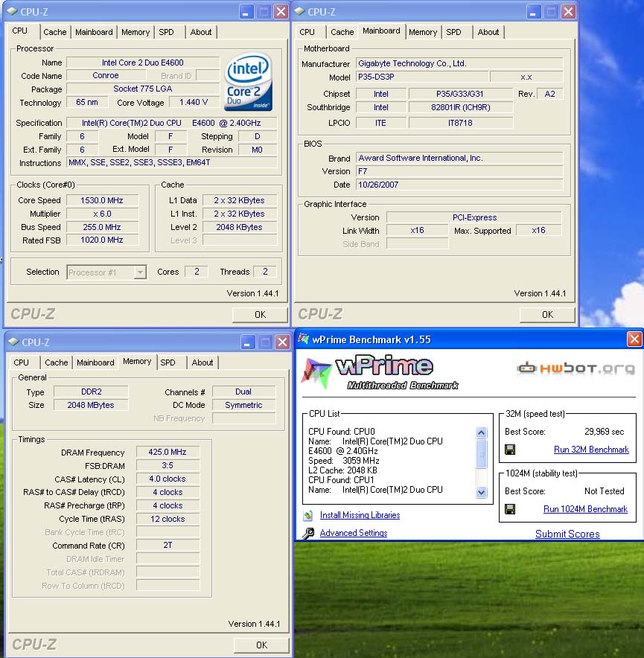
Task: Click the memory Size value 2048 MBytes
Action: (91, 405)
